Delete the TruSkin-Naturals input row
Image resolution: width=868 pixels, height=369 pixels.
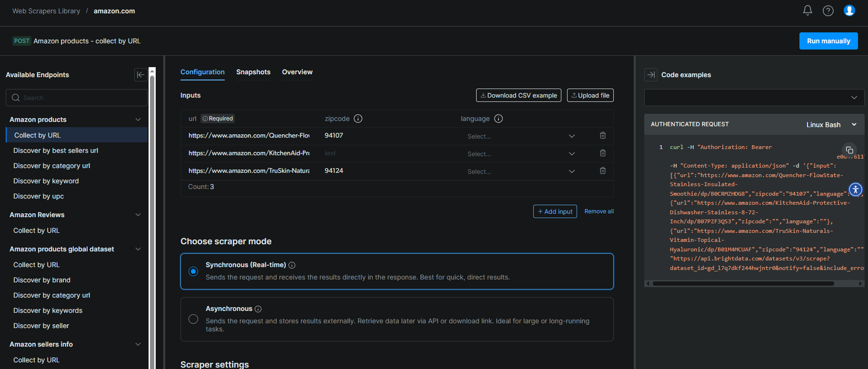[x=603, y=171]
